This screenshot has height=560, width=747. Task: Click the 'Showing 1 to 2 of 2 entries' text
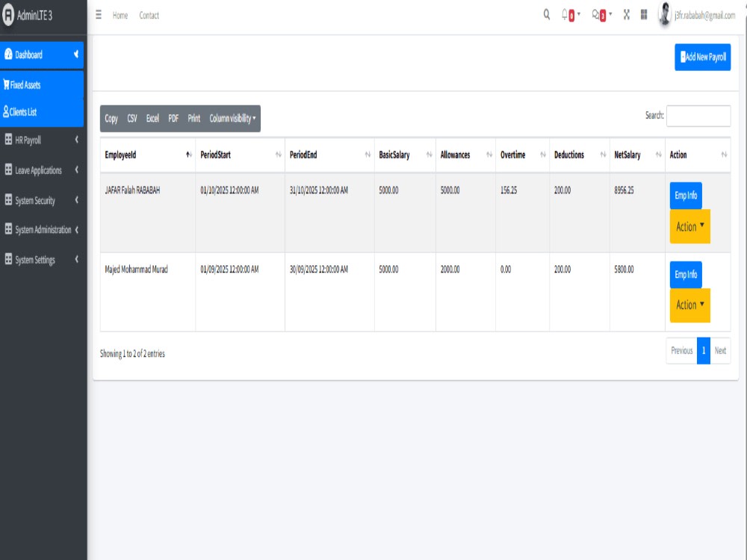click(x=132, y=353)
